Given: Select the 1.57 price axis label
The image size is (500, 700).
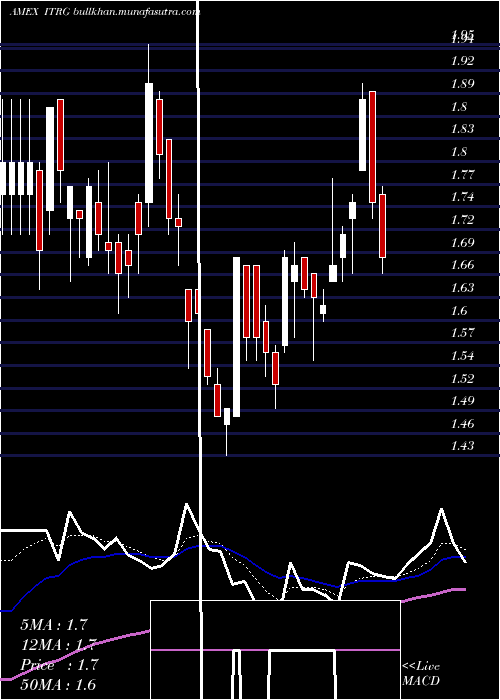Looking at the screenshot, I should [462, 333].
